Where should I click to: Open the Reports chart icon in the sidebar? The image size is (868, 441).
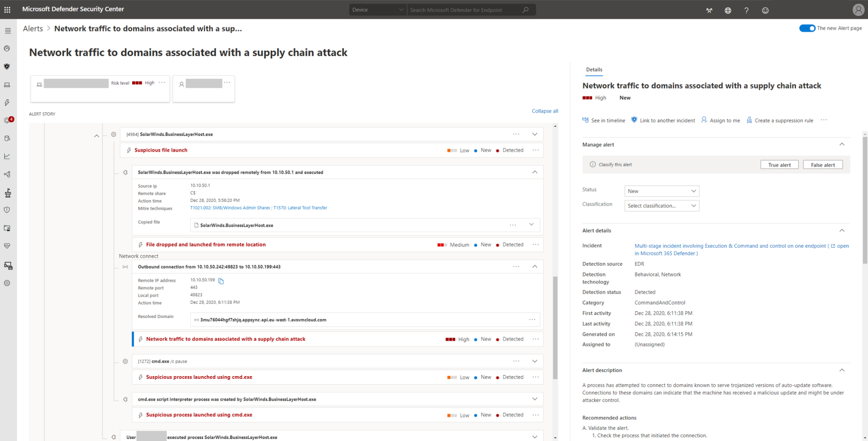click(7, 156)
